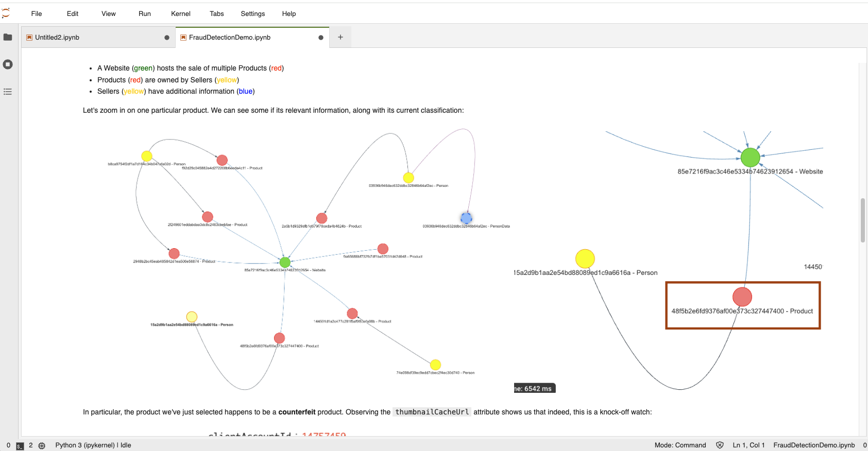
Task: Click the terminal icon in status bar
Action: pyautogui.click(x=20, y=446)
